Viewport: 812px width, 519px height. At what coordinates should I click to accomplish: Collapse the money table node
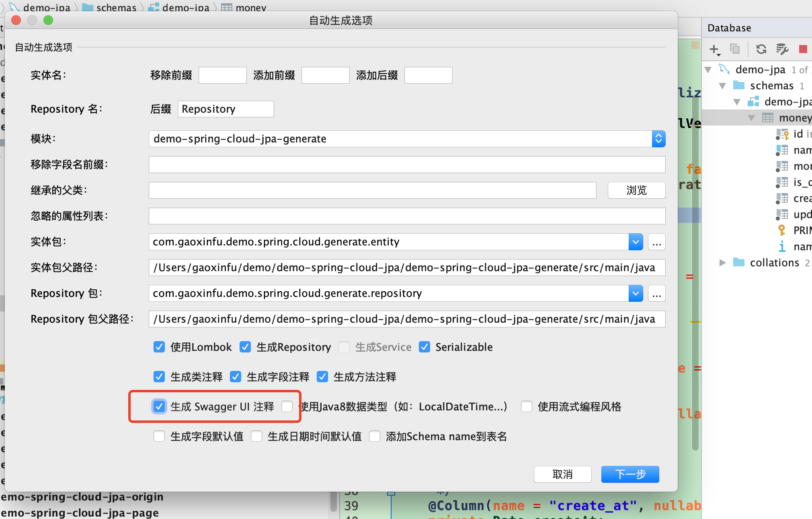pos(751,118)
